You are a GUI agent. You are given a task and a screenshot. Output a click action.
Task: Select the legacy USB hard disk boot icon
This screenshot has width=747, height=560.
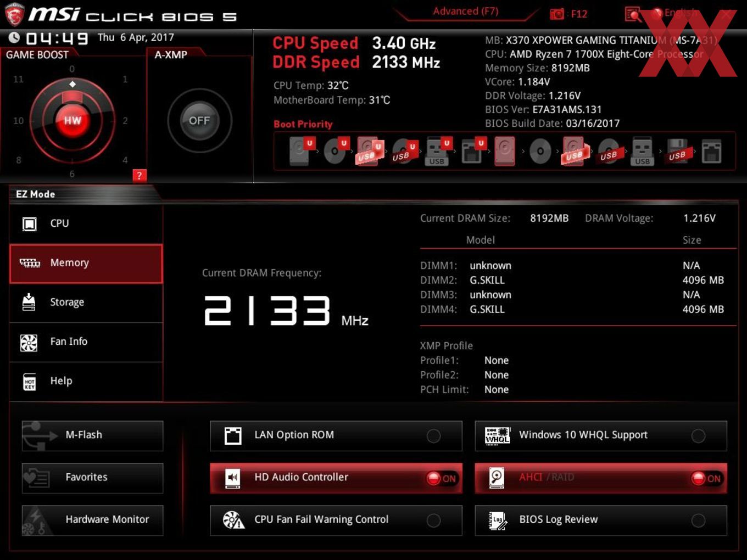click(574, 151)
